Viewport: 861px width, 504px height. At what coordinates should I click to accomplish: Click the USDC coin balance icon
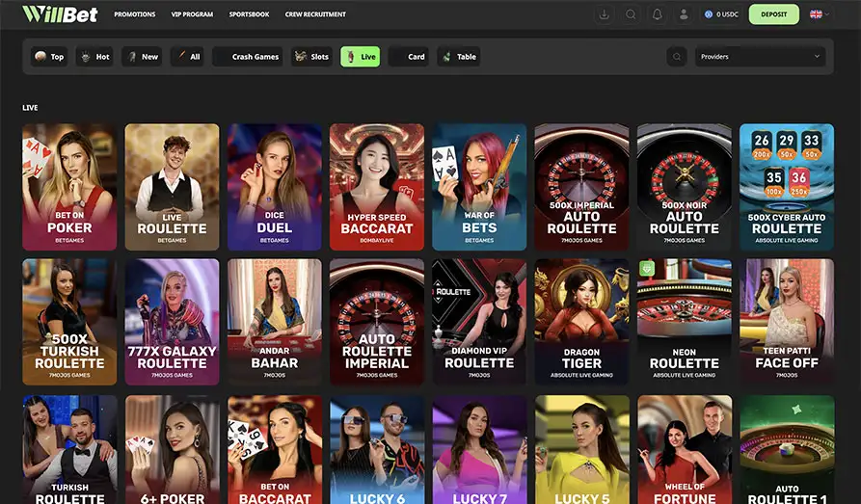click(709, 14)
